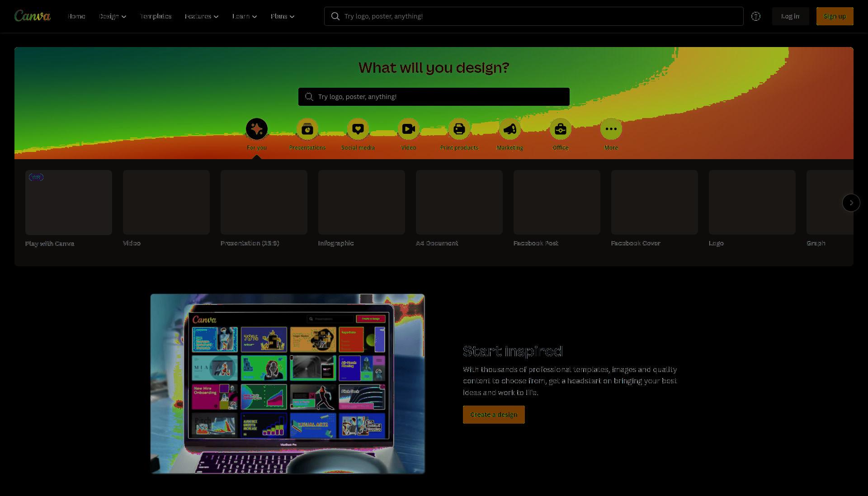This screenshot has height=496, width=868.
Task: Expand the Learn dropdown menu
Action: [245, 16]
